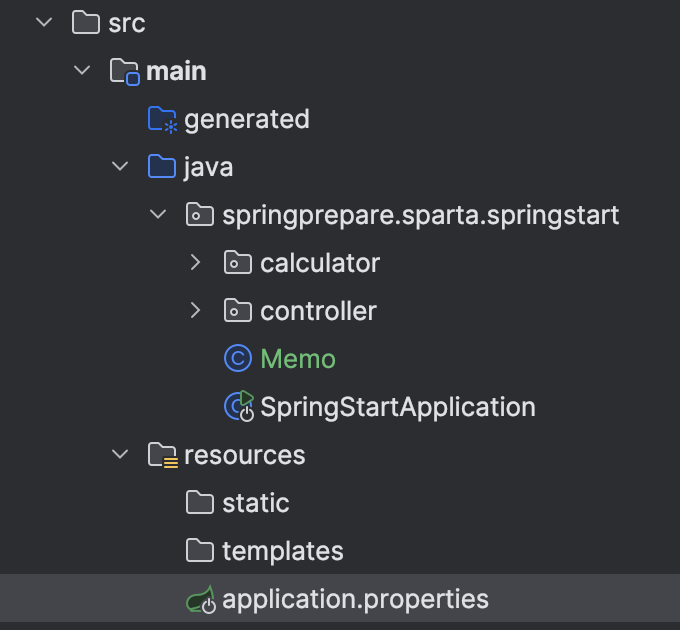Click the main module folder icon
Image resolution: width=680 pixels, height=630 pixels.
click(x=124, y=71)
